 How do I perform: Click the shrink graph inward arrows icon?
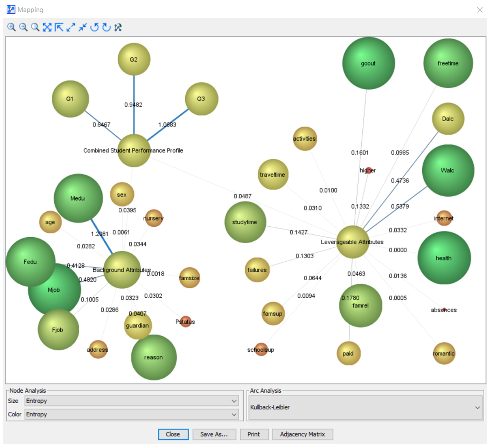tap(83, 27)
